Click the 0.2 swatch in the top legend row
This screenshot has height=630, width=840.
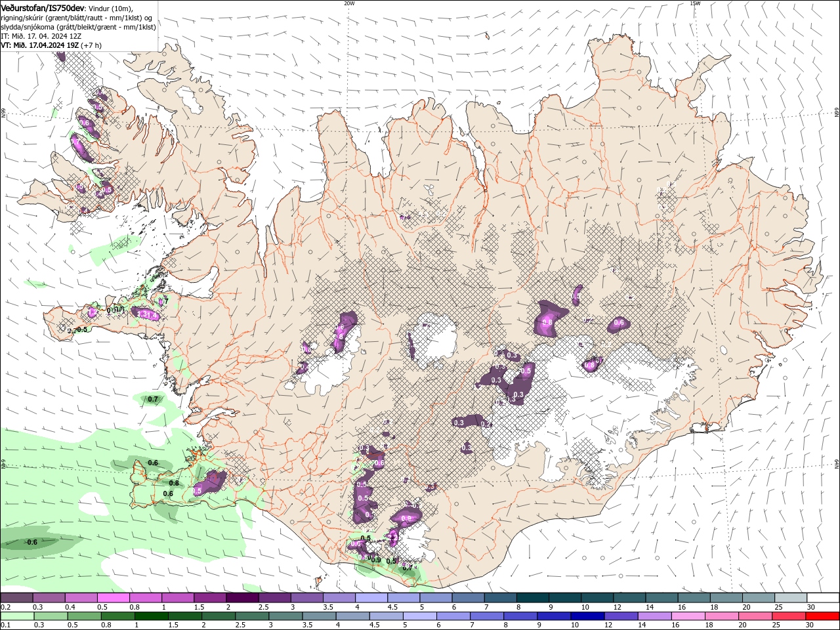point(16,598)
